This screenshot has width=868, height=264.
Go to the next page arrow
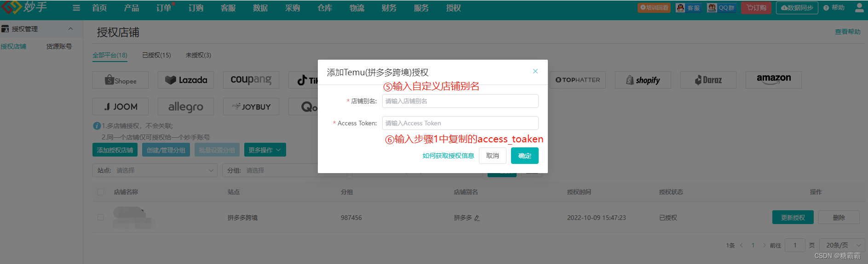click(765, 245)
